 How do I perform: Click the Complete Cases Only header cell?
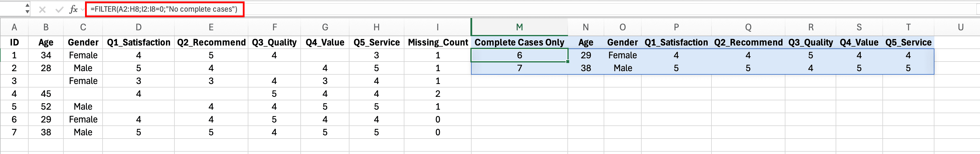tap(519, 43)
